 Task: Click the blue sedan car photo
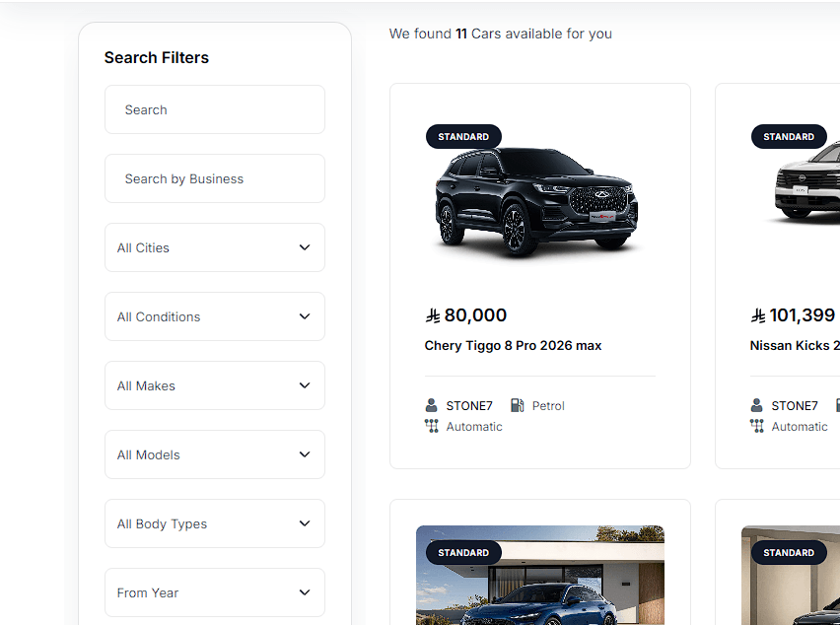[540, 575]
